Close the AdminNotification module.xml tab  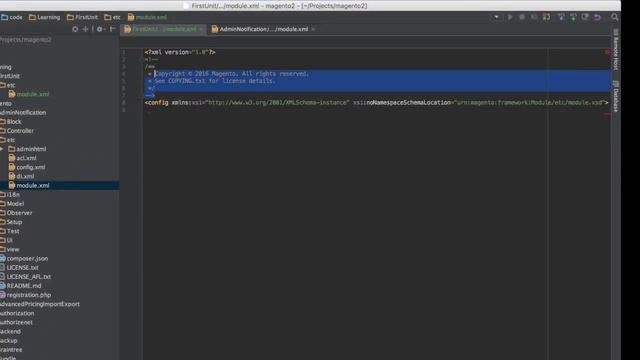[313, 29]
